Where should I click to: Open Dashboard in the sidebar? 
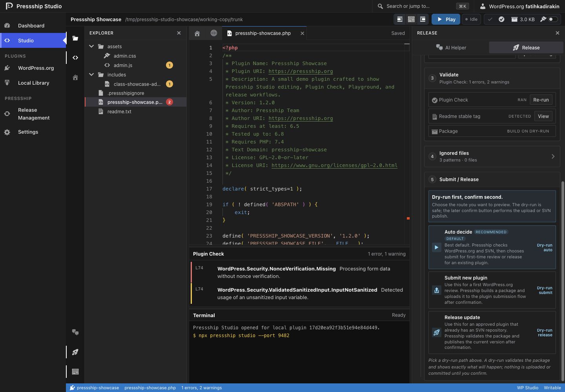pyautogui.click(x=33, y=25)
